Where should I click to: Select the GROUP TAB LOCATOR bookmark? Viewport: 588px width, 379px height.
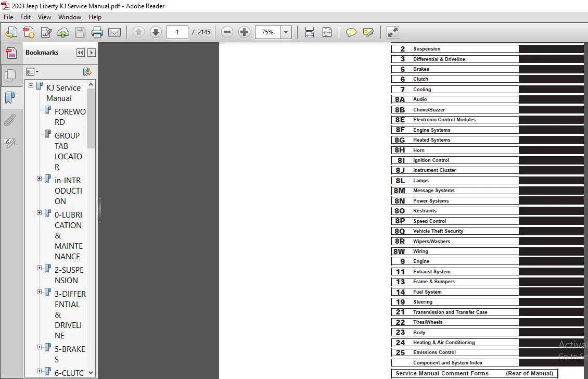pyautogui.click(x=68, y=151)
